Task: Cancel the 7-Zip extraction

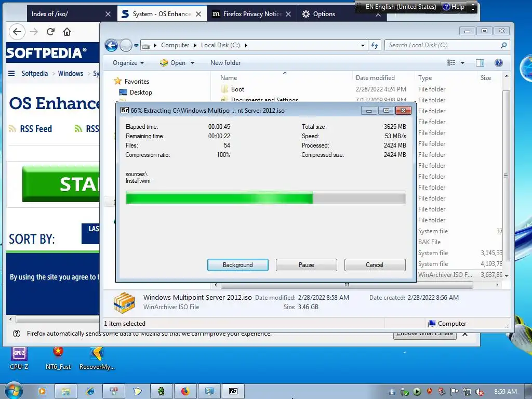Action: pyautogui.click(x=375, y=265)
